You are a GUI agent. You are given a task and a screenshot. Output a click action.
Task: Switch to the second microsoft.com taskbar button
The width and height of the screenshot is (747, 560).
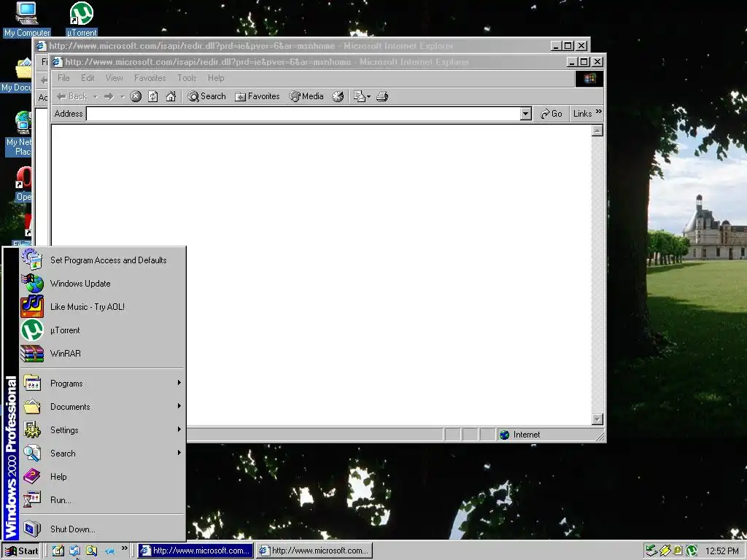(314, 551)
